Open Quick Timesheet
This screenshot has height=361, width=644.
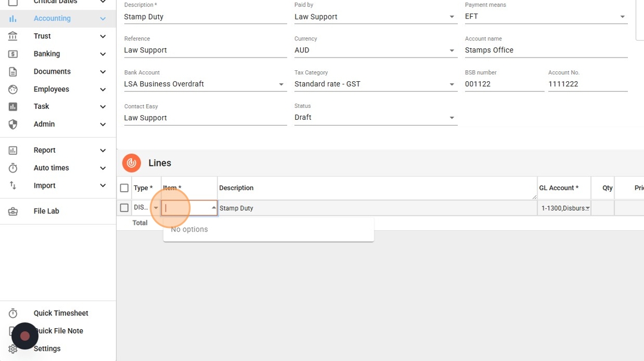(x=61, y=313)
